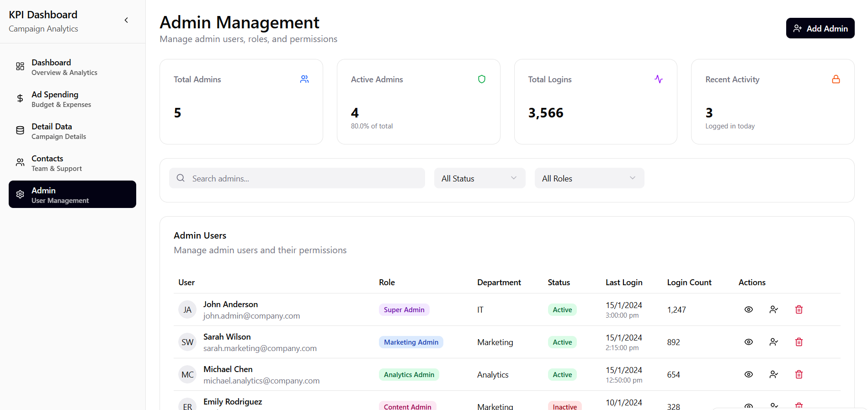Image resolution: width=868 pixels, height=410 pixels.
Task: Click the michael.analytics@company.com email
Action: (x=261, y=381)
